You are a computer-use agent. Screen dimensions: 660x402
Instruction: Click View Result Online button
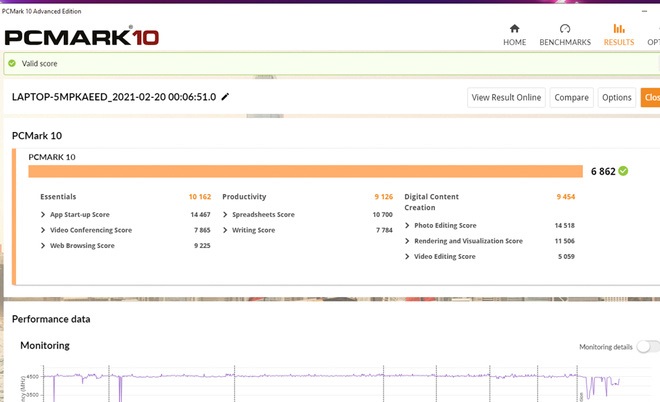[506, 98]
